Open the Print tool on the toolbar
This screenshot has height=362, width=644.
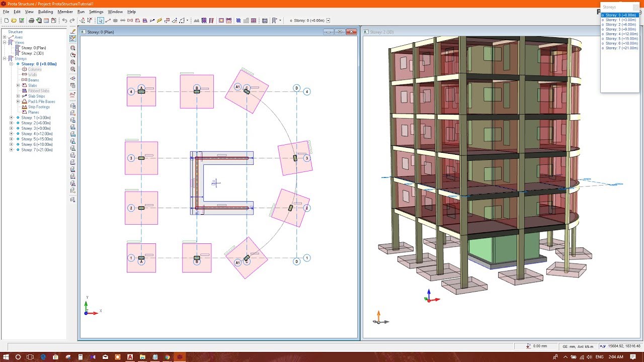(x=31, y=21)
